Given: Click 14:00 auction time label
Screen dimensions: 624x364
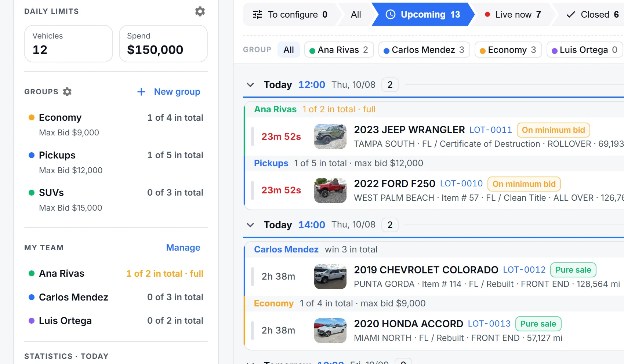Looking at the screenshot, I should point(312,225).
